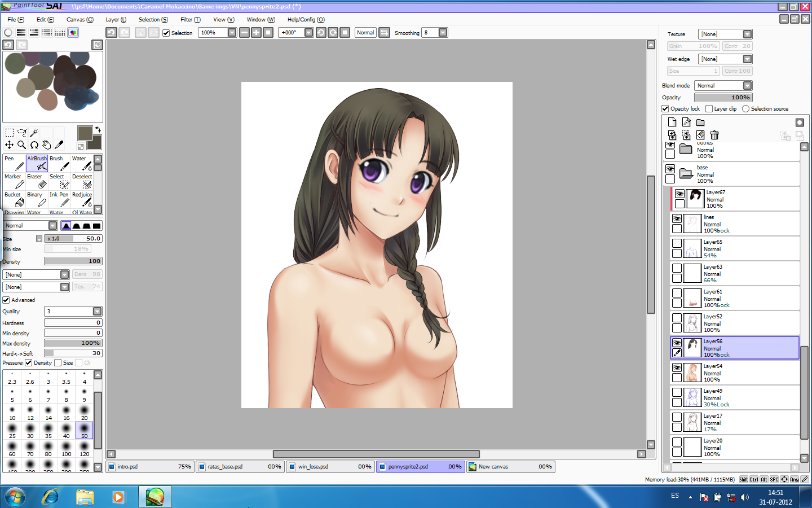Choose the Ink Pen tool
Screen dimensions: 812x508
(x=59, y=199)
